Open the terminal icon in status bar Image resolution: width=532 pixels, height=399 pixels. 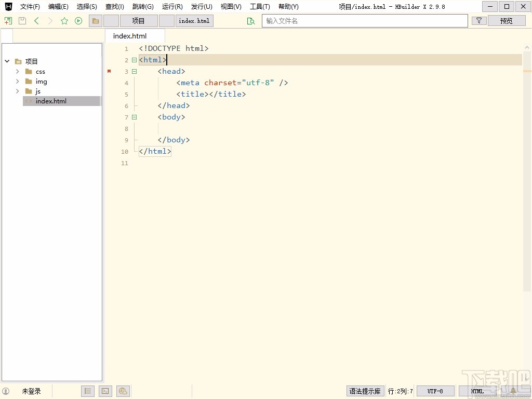(105, 391)
